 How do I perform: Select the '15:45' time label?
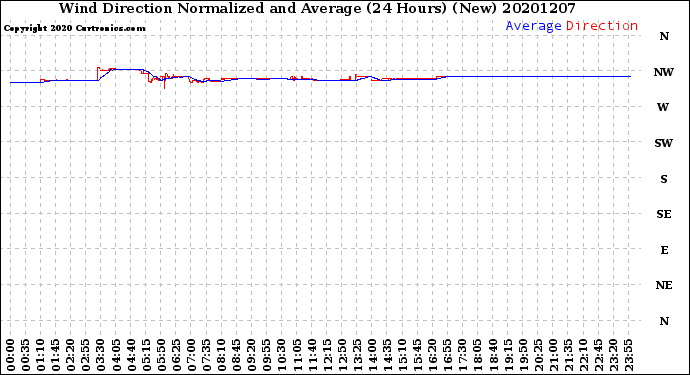coord(418,355)
